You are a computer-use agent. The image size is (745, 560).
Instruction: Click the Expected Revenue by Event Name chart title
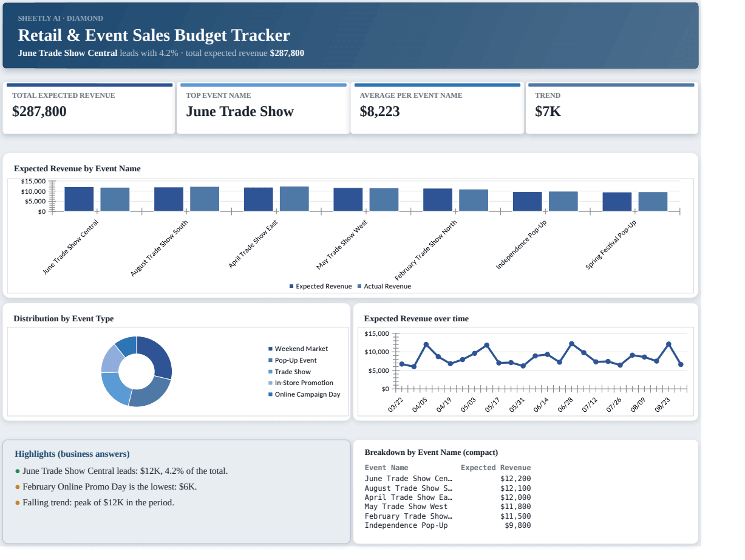click(77, 169)
